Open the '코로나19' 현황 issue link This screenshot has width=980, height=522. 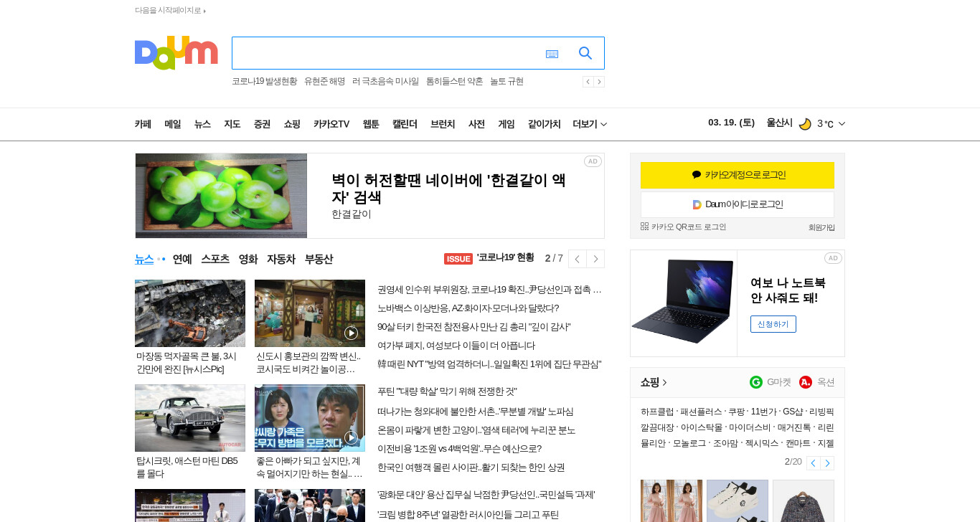(506, 258)
